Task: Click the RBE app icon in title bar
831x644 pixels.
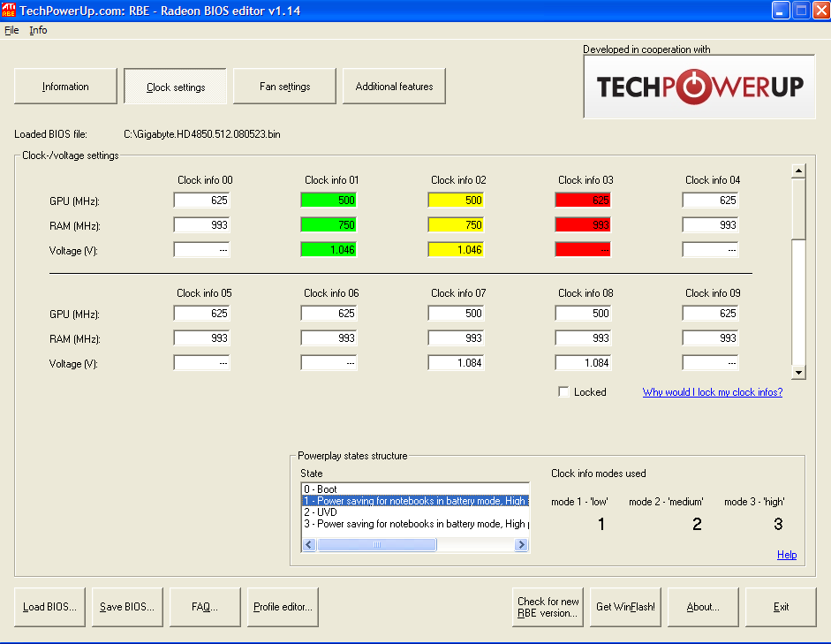Action: click(x=10, y=10)
